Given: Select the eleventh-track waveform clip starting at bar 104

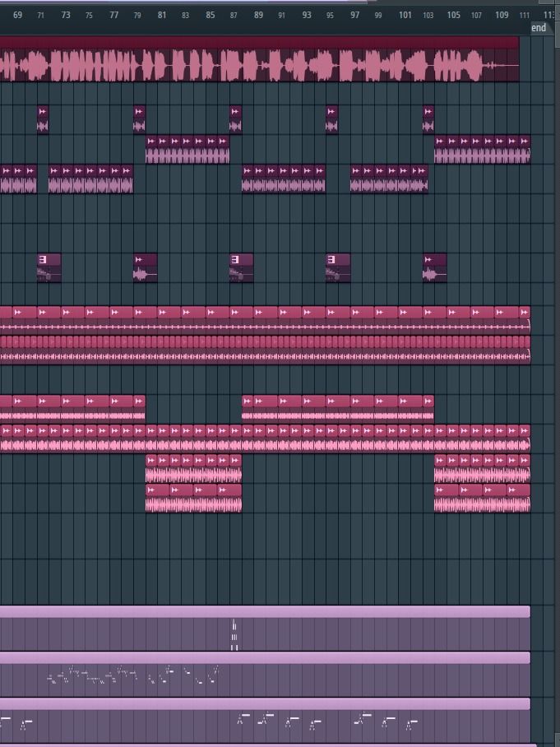Looking at the screenshot, I should [440, 468].
